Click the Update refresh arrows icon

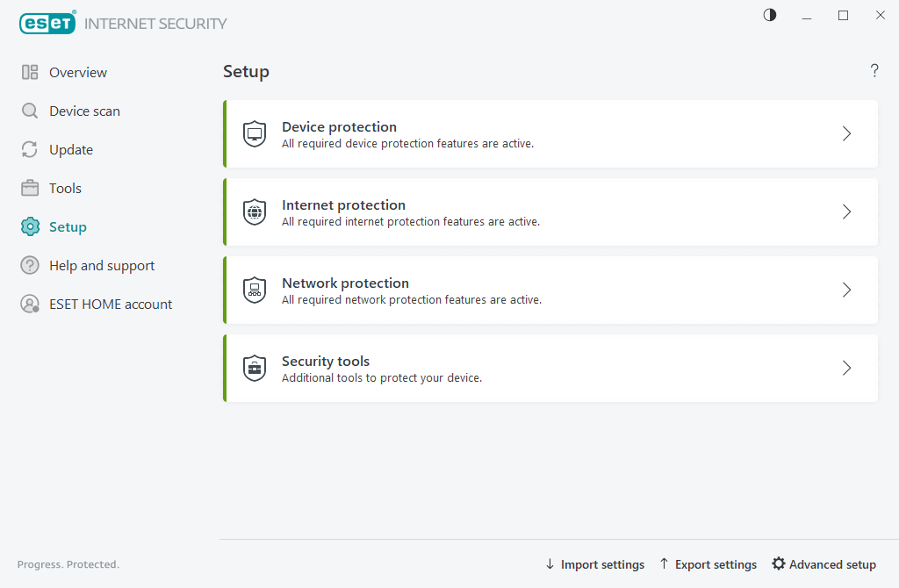(x=30, y=149)
